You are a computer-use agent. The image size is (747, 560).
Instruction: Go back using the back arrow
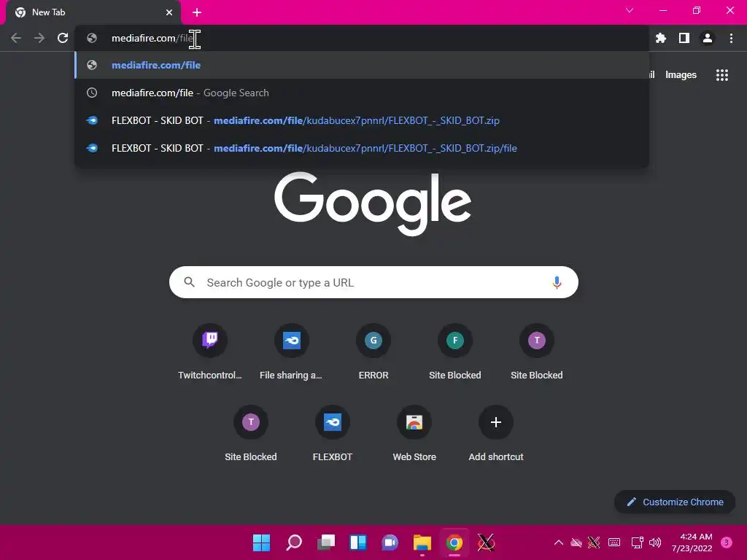[x=16, y=38]
